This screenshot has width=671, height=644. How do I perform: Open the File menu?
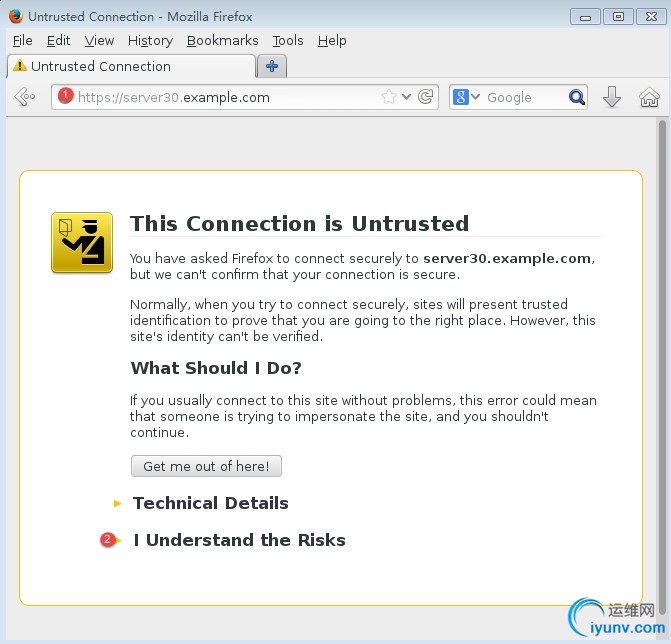23,41
